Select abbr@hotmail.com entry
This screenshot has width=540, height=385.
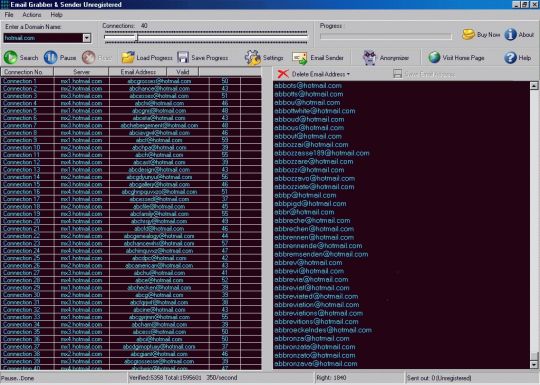coord(304,212)
